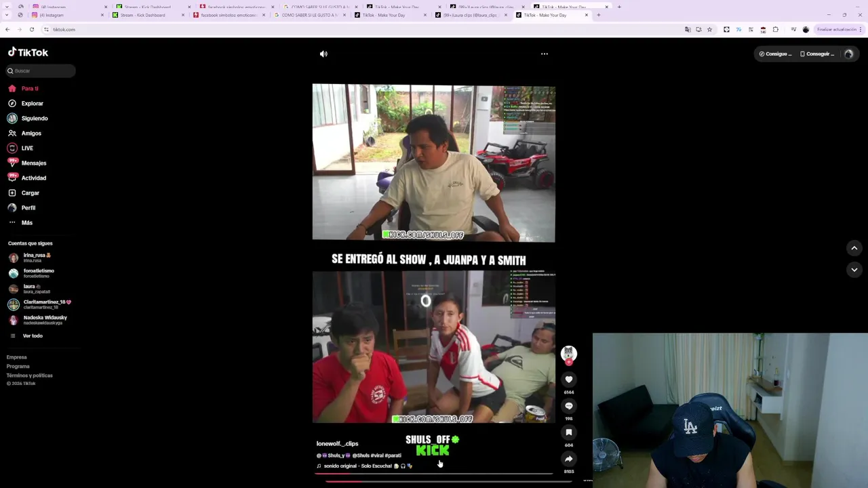Go to the next video with down chevron
This screenshot has height=488, width=868.
854,270
